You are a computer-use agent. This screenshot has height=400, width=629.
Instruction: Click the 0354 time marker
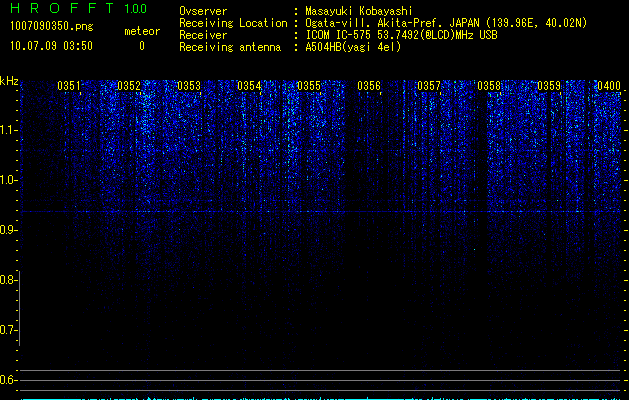pos(249,86)
